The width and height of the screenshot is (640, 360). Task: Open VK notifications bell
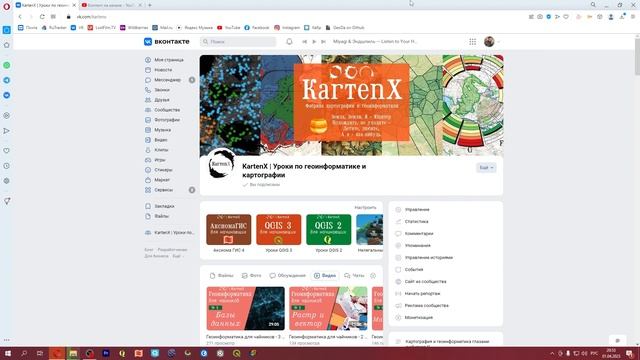tap(289, 42)
